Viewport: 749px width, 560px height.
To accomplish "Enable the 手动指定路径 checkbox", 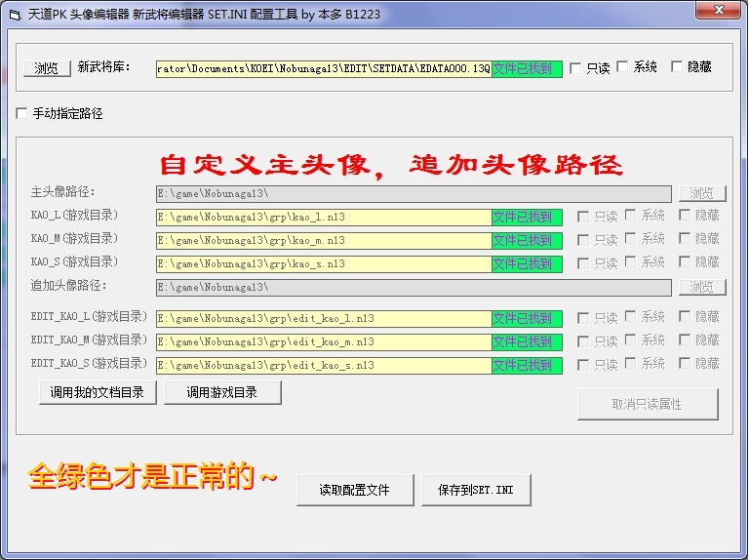I will (x=22, y=114).
